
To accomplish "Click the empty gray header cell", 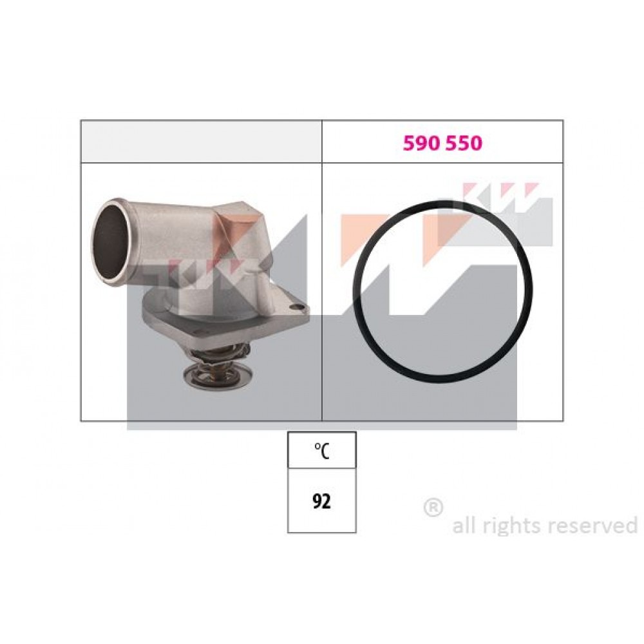I will click(201, 141).
